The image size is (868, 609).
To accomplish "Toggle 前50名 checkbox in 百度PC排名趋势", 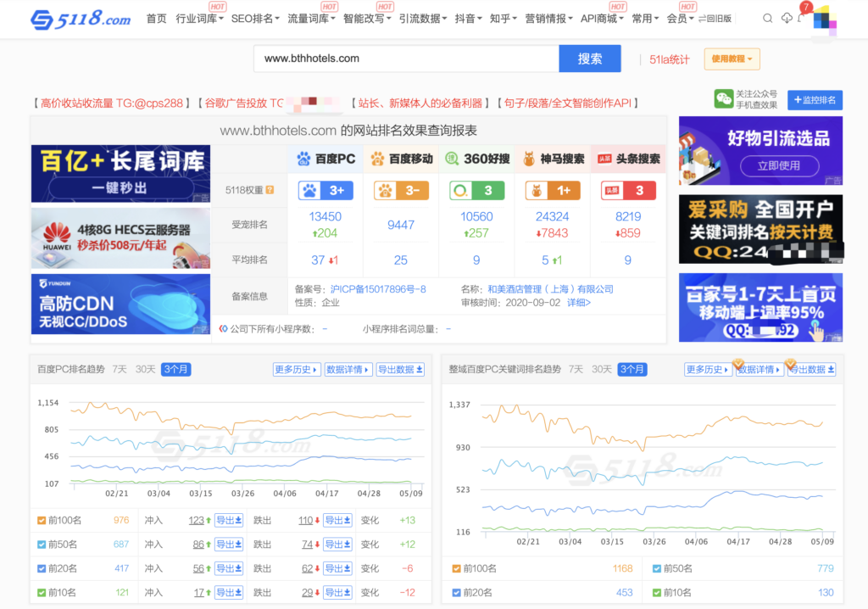I will tap(42, 545).
